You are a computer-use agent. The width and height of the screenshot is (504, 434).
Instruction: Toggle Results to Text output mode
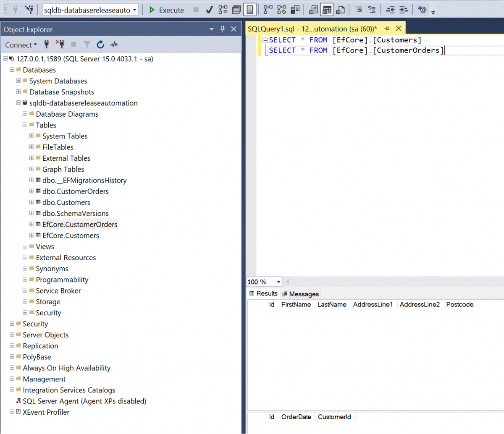click(x=313, y=10)
